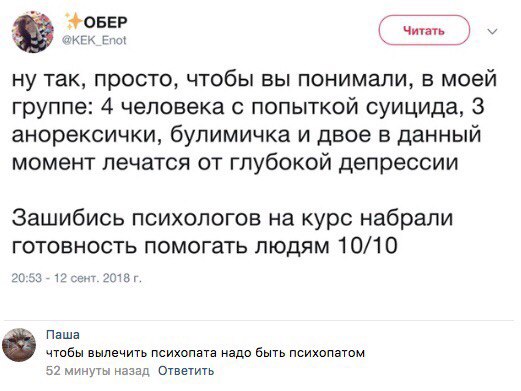Click the Читать follow button
Screen dimensions: 521x391
coord(424,30)
